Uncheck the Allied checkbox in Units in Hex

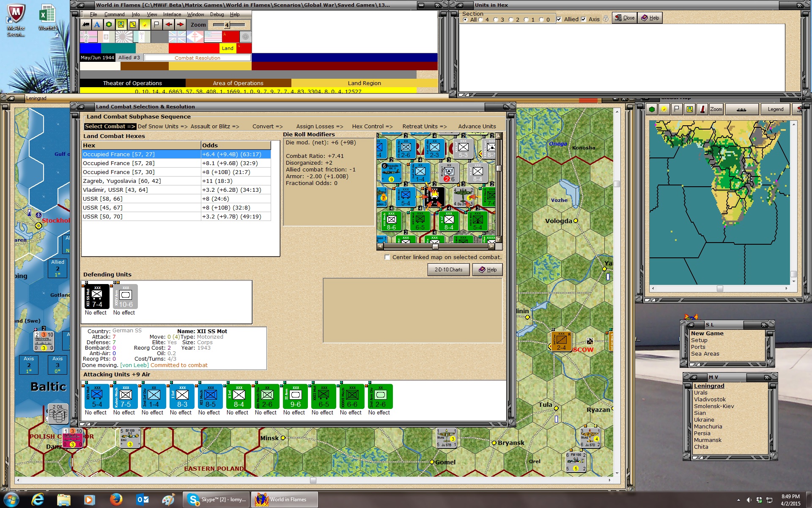click(x=559, y=19)
